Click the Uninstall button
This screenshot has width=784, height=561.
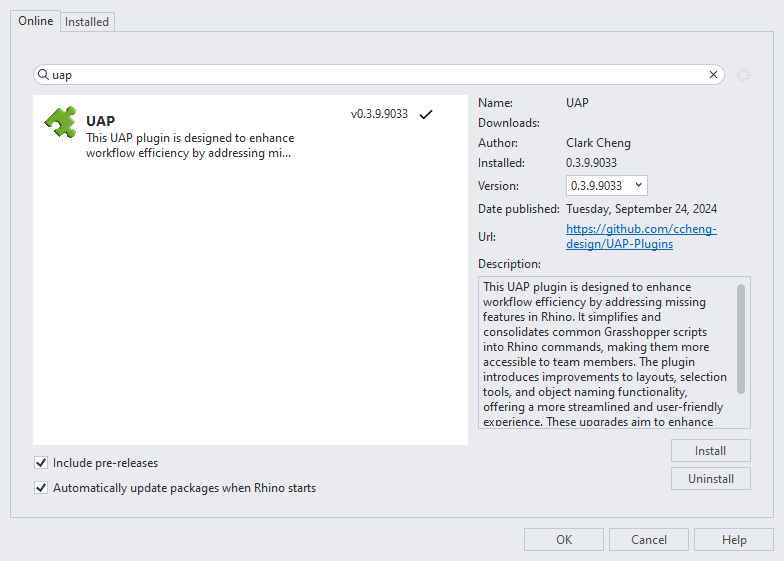coord(710,478)
